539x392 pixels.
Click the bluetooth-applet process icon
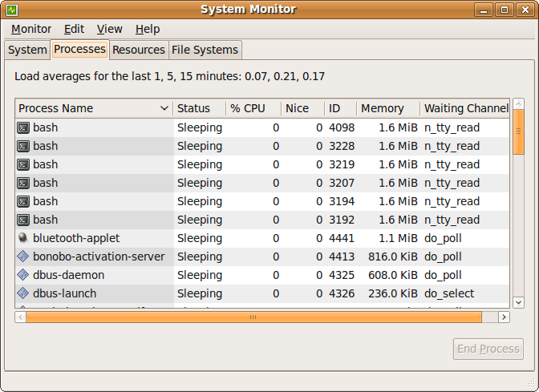point(23,238)
